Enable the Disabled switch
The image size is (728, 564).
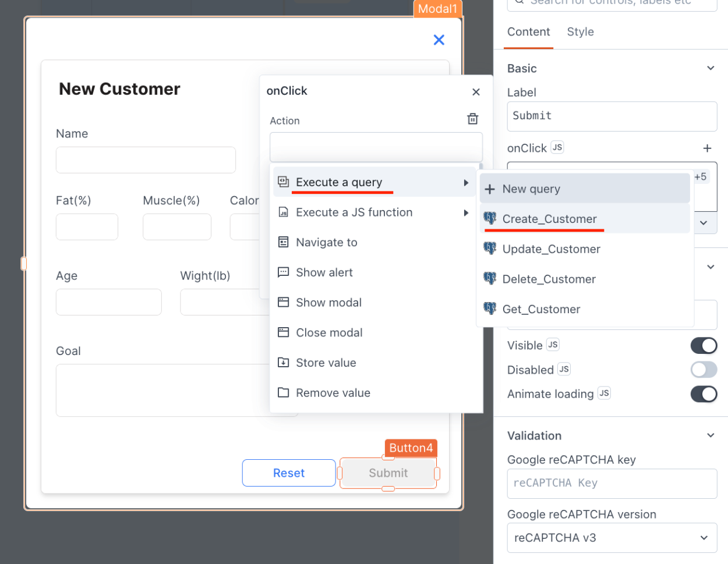click(704, 370)
